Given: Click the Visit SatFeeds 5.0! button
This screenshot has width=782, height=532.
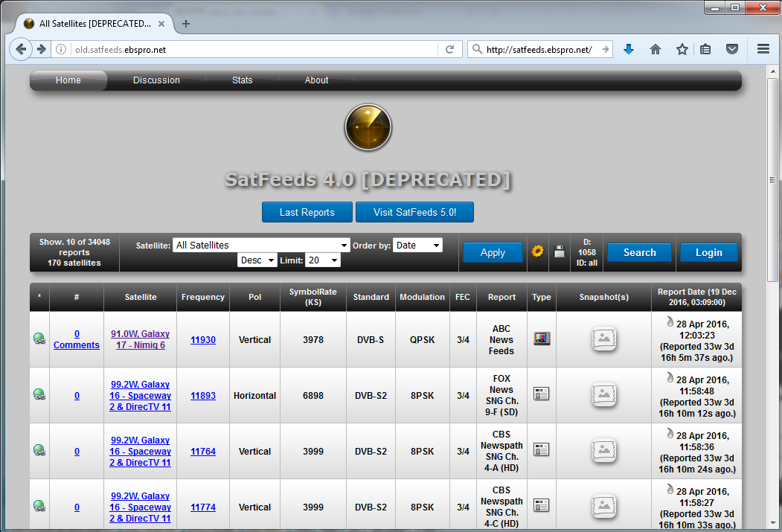Looking at the screenshot, I should click(414, 212).
